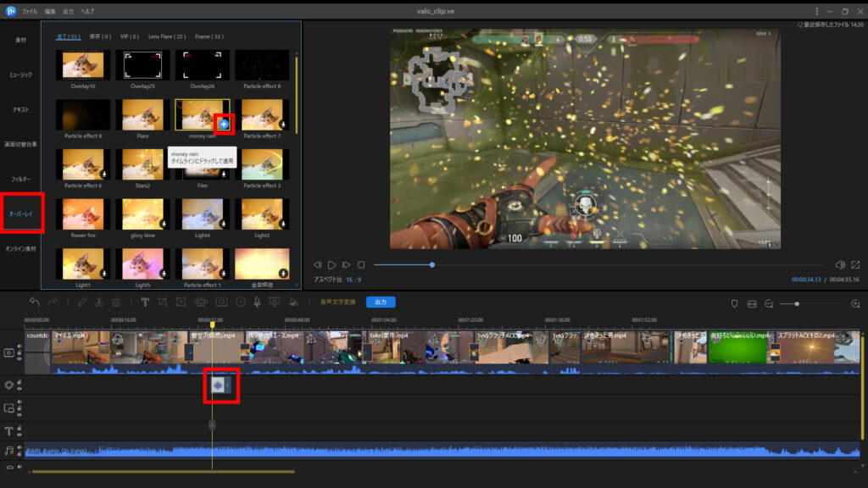
Task: Click the blue plus on money rain
Action: click(224, 124)
